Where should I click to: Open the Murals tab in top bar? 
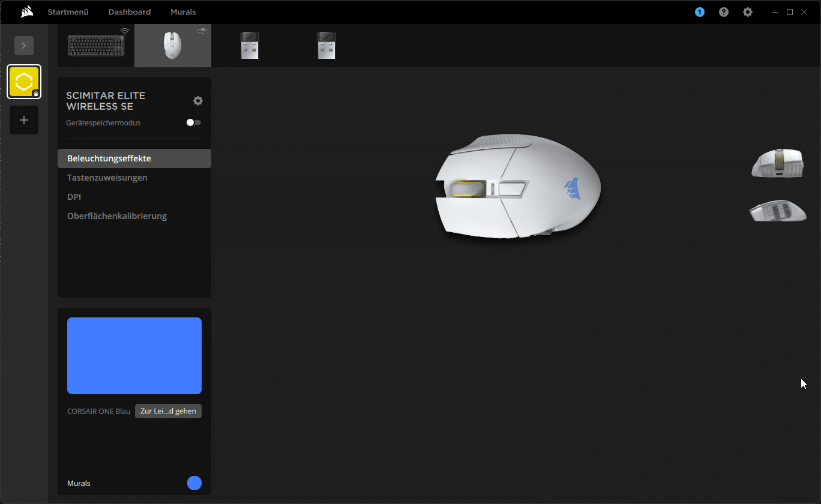[x=183, y=12]
